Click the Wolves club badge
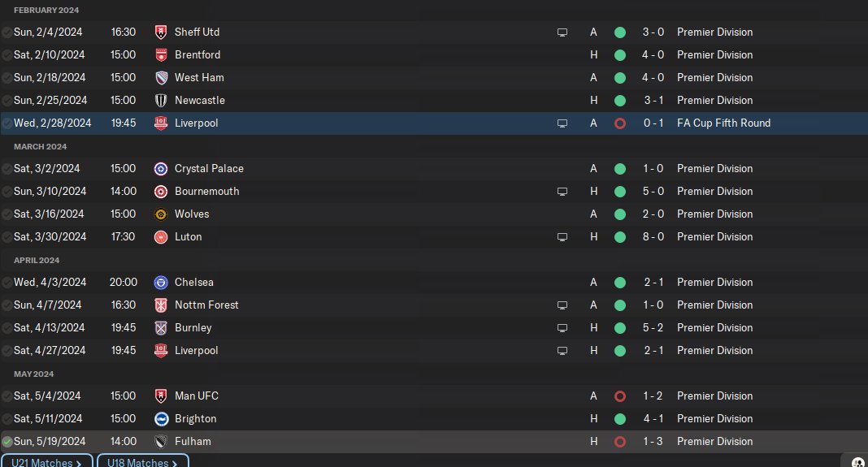 tap(160, 214)
